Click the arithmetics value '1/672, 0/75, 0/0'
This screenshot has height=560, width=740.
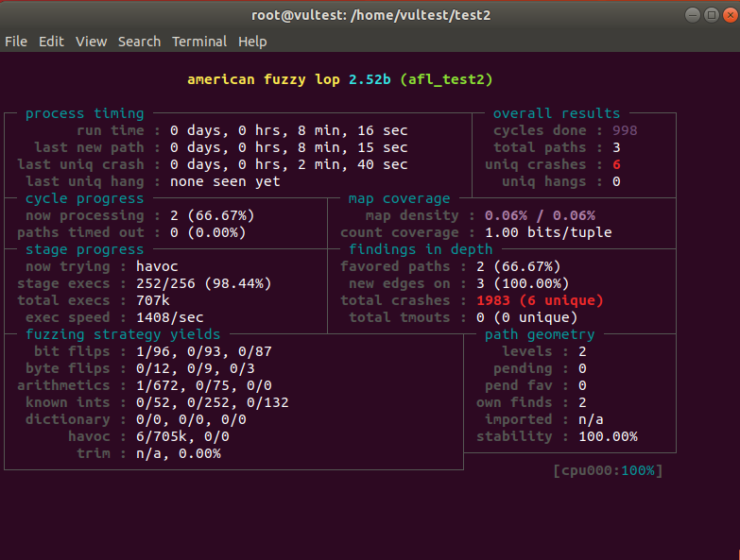click(204, 385)
